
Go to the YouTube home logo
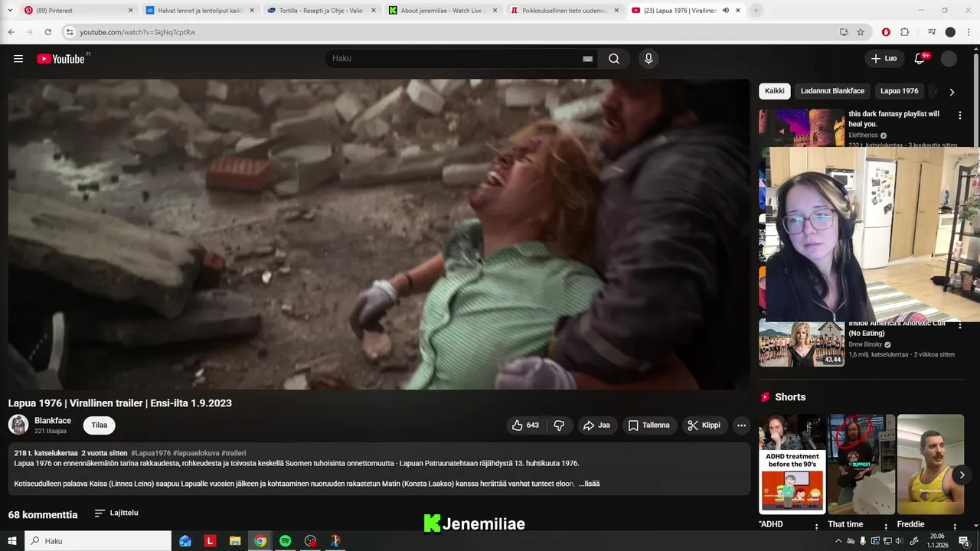[61, 59]
